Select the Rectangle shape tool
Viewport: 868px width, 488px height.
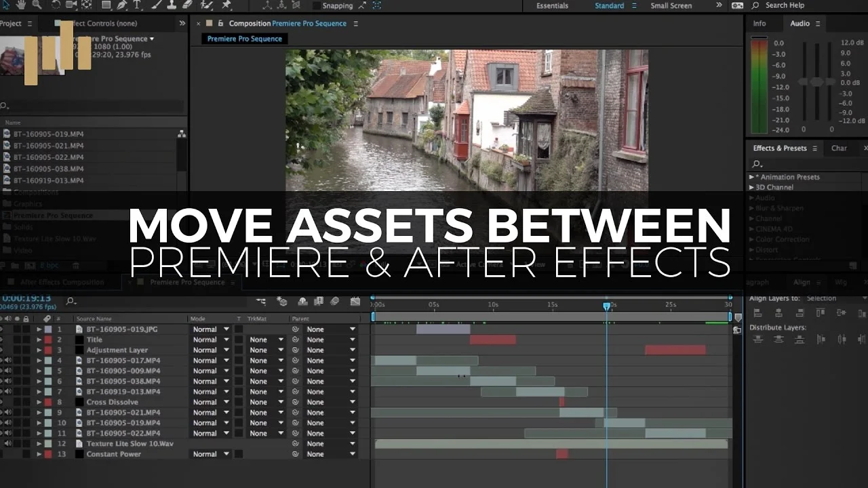(106, 5)
